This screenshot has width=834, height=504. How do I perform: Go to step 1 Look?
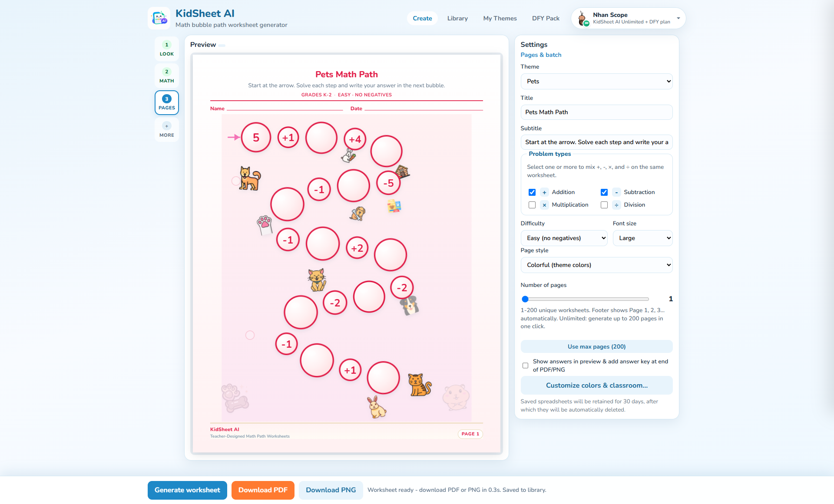click(x=166, y=49)
